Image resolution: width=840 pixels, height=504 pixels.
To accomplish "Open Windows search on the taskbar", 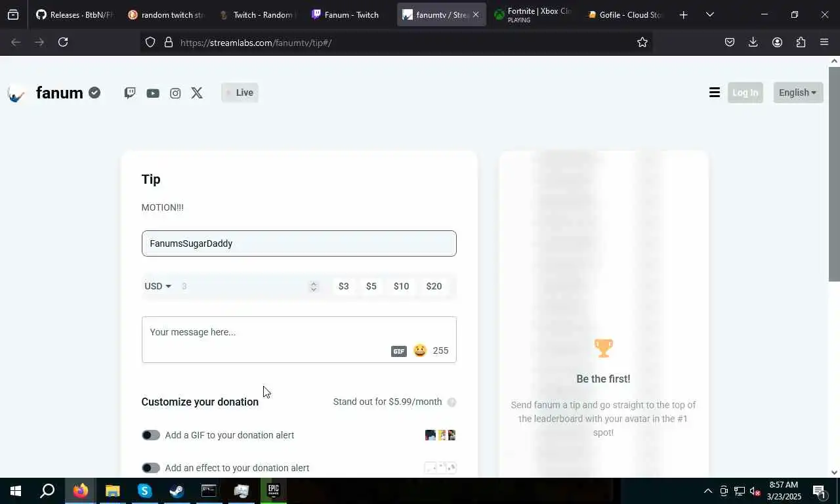I will (47, 491).
